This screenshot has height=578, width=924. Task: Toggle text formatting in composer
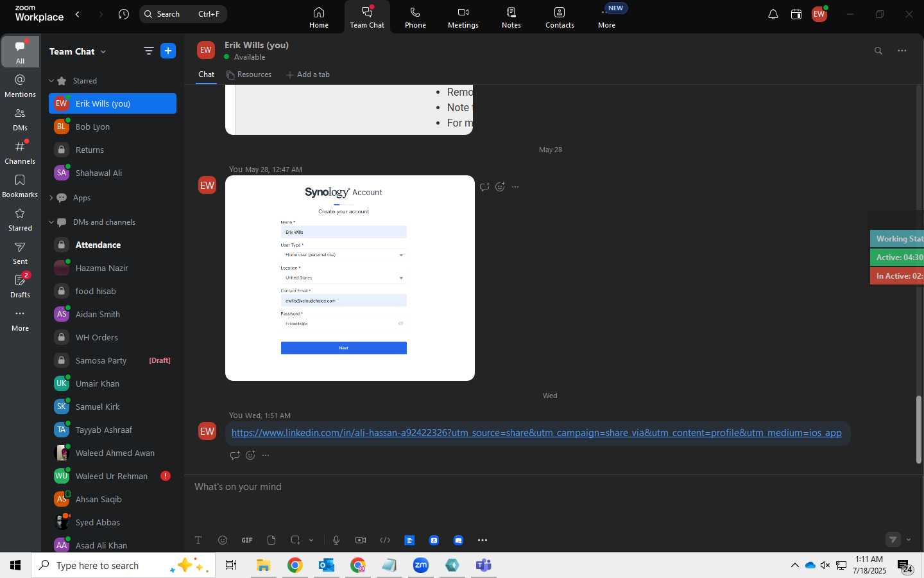click(x=198, y=540)
